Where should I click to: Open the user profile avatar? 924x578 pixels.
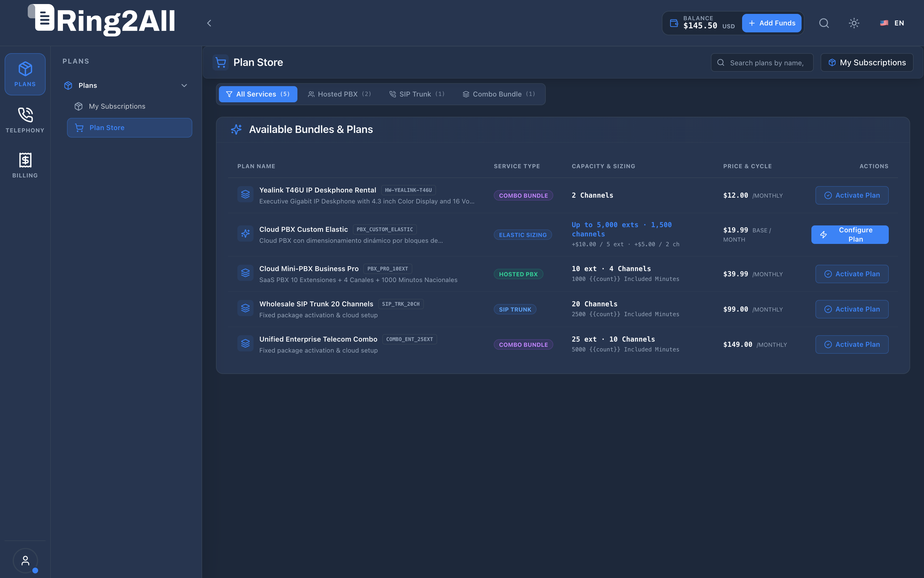[25, 560]
